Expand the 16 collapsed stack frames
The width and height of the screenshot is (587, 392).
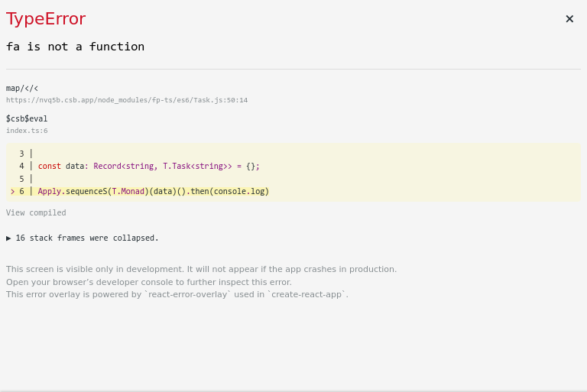click(83, 238)
